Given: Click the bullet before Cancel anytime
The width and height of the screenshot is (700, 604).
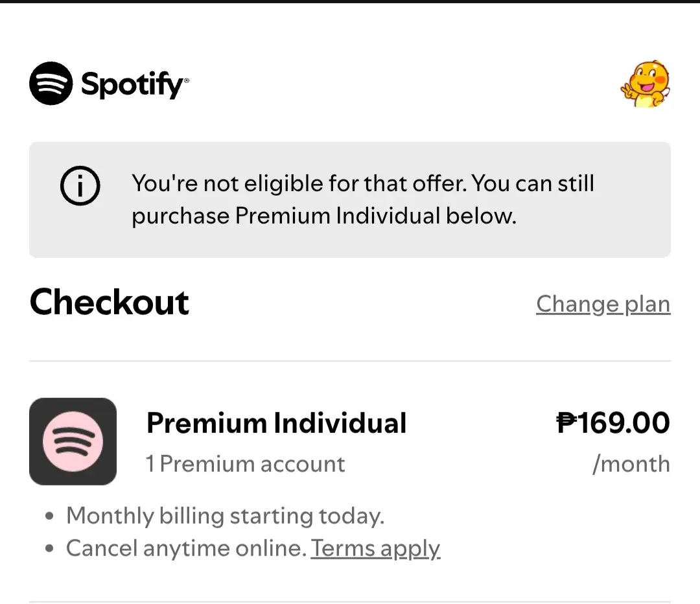Looking at the screenshot, I should tap(49, 549).
